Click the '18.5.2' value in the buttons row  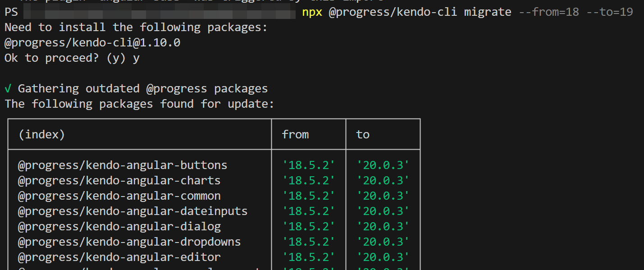[x=309, y=165]
